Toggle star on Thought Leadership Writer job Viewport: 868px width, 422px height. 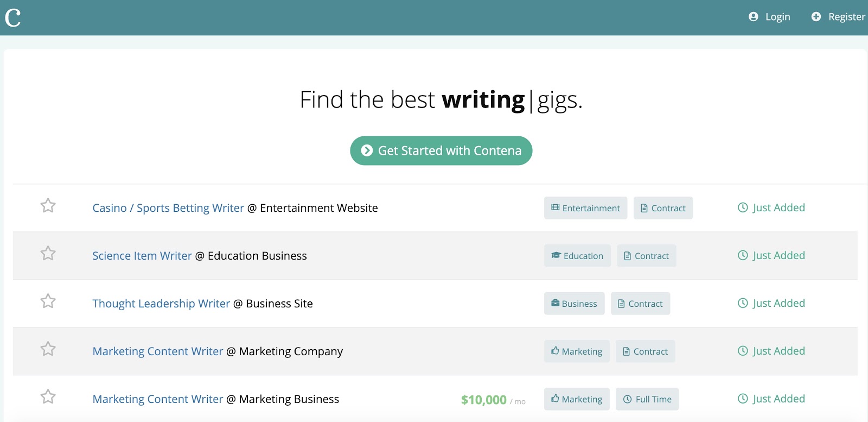click(48, 301)
